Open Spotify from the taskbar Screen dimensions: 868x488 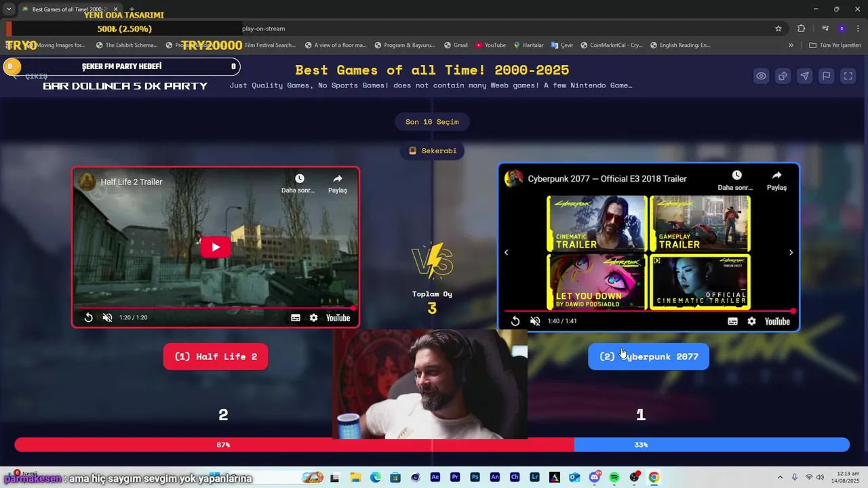tap(614, 477)
